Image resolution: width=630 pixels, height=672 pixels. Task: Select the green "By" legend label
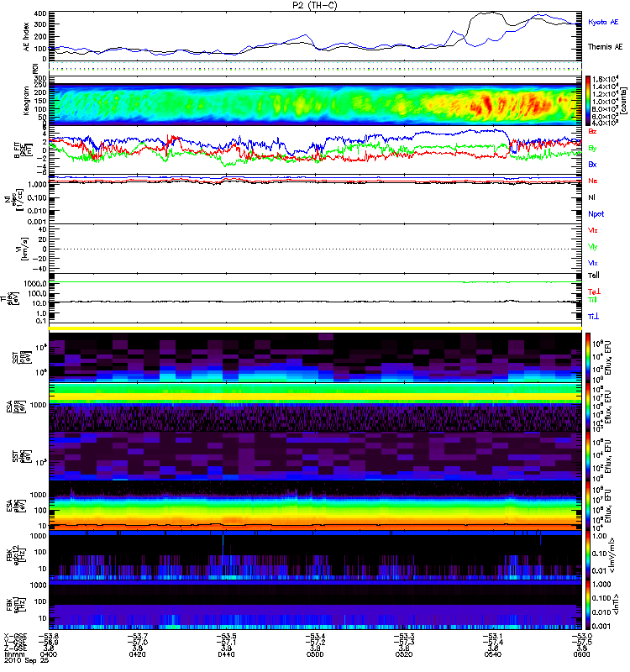tap(592, 149)
